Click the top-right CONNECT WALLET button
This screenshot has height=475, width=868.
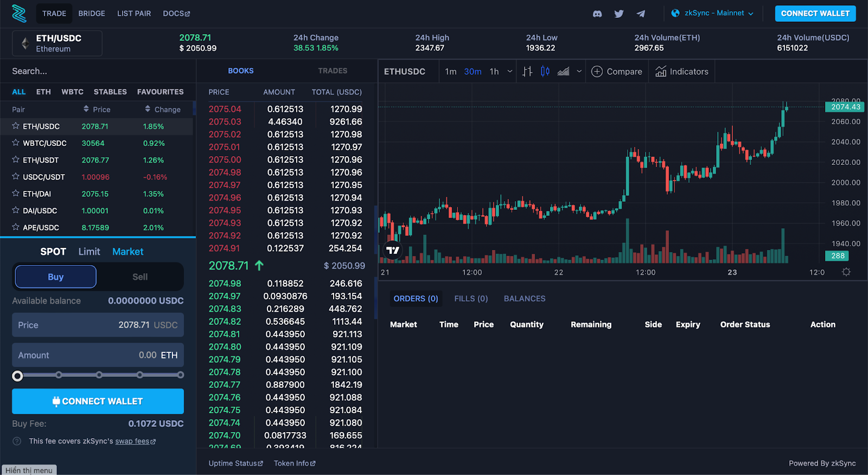(x=815, y=14)
